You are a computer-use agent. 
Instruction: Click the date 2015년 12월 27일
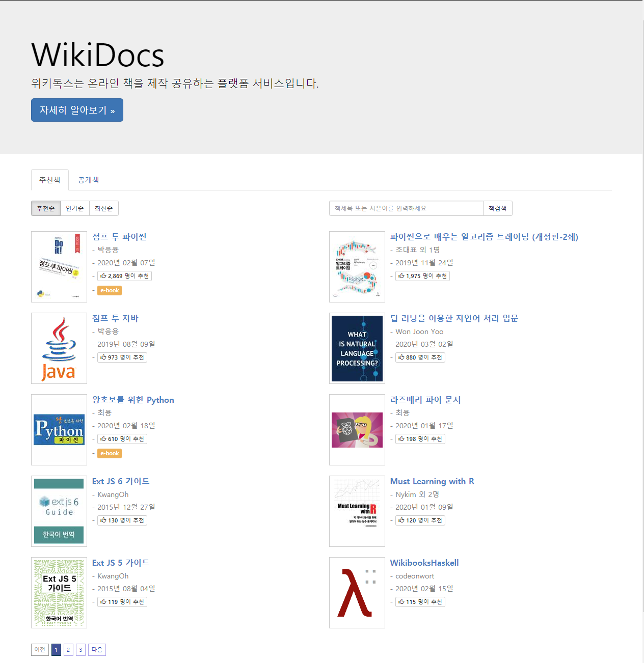point(126,507)
